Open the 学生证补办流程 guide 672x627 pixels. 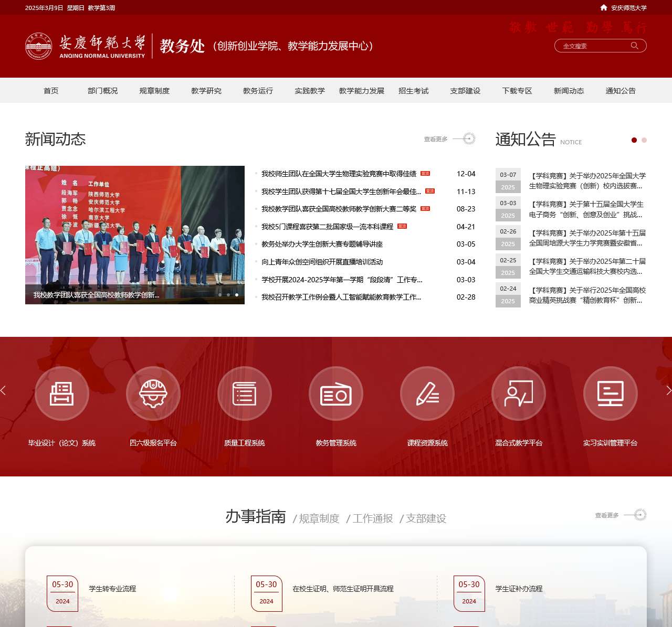click(519, 589)
